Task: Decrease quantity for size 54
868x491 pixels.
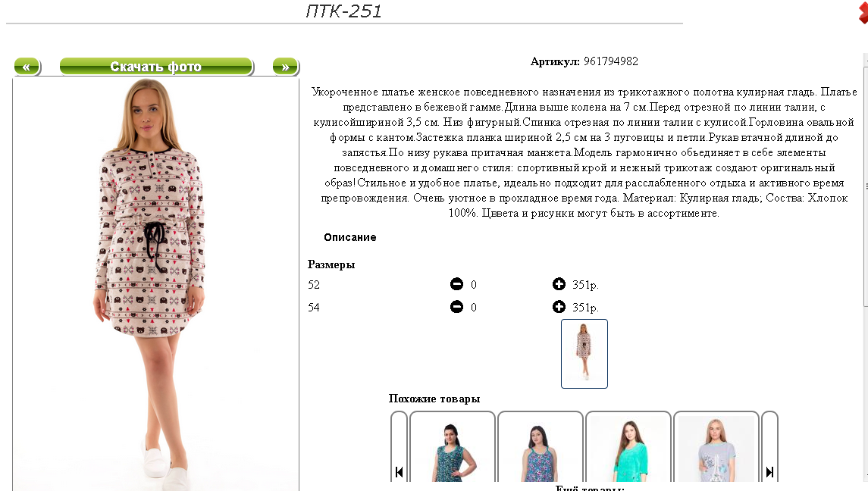Action: pos(456,307)
